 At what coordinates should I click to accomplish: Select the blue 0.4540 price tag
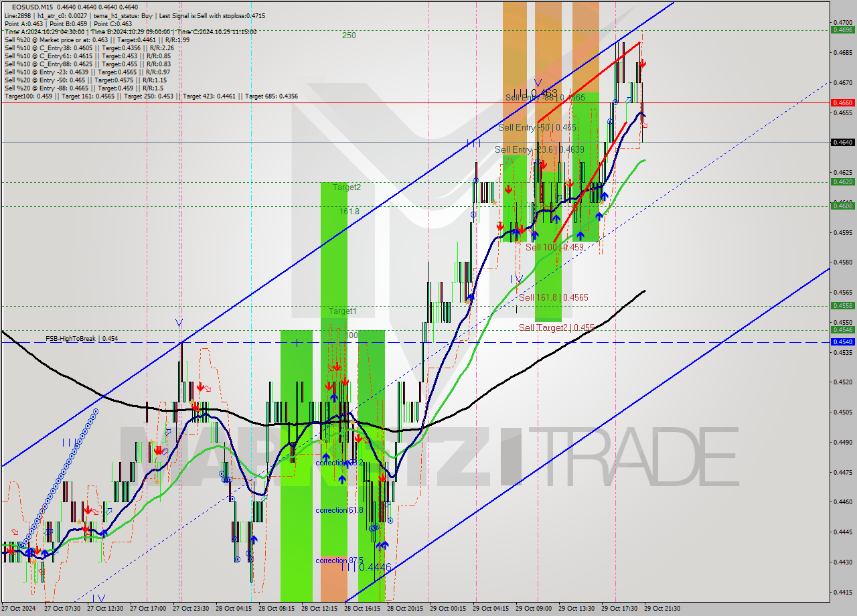842,341
